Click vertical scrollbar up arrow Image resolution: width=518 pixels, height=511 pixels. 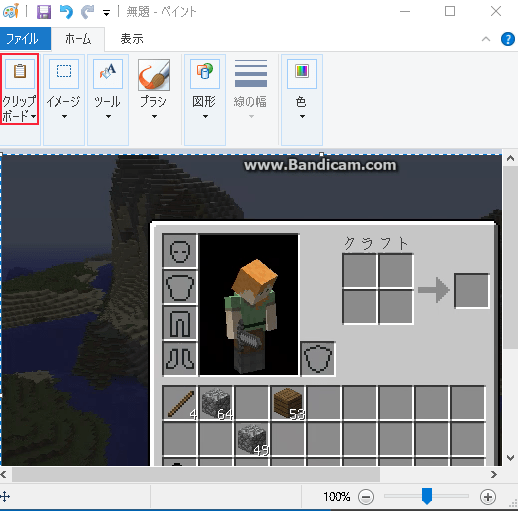coord(510,158)
